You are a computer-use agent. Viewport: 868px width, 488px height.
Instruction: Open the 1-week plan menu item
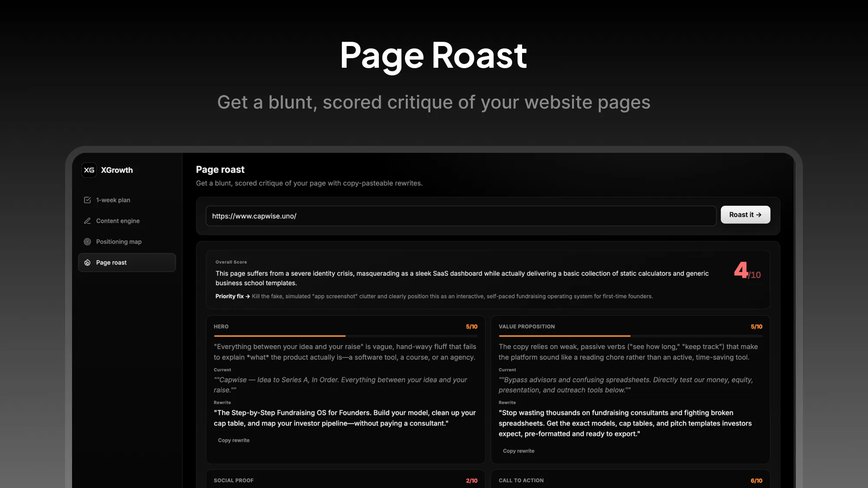coord(127,200)
